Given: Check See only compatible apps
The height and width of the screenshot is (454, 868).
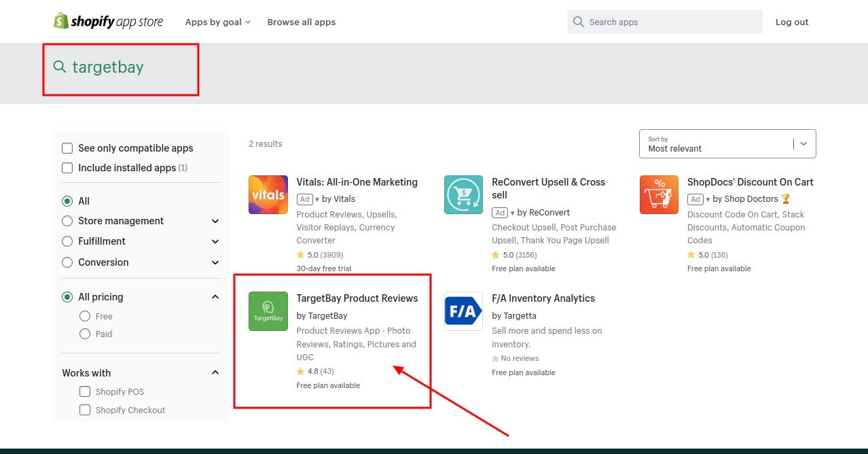Looking at the screenshot, I should click(67, 148).
